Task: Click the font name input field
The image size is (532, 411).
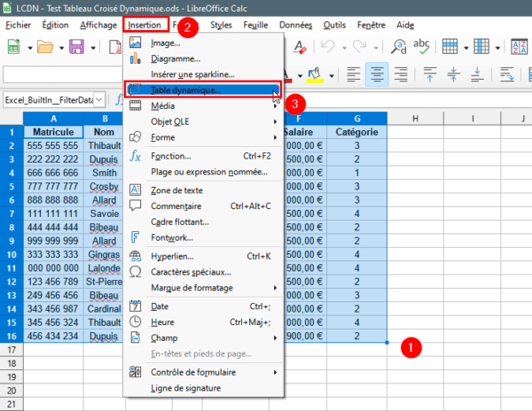Action: 63,74
